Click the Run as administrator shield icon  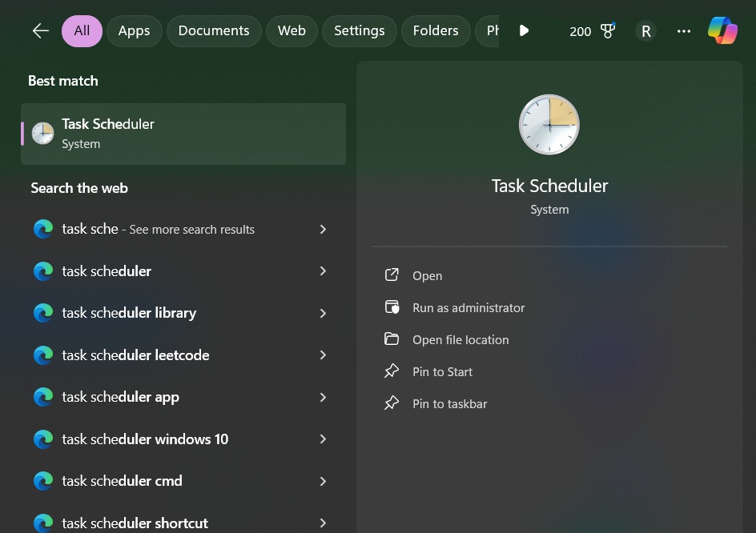pyautogui.click(x=392, y=307)
